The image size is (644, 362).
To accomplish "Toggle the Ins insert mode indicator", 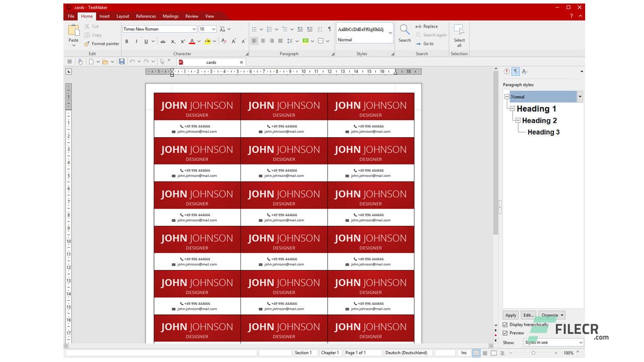I will pos(464,353).
